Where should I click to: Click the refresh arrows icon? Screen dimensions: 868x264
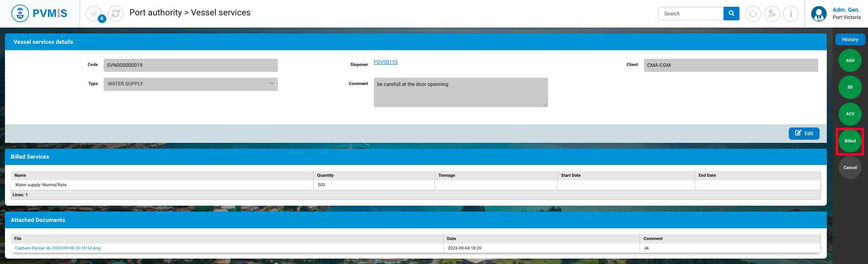(115, 14)
